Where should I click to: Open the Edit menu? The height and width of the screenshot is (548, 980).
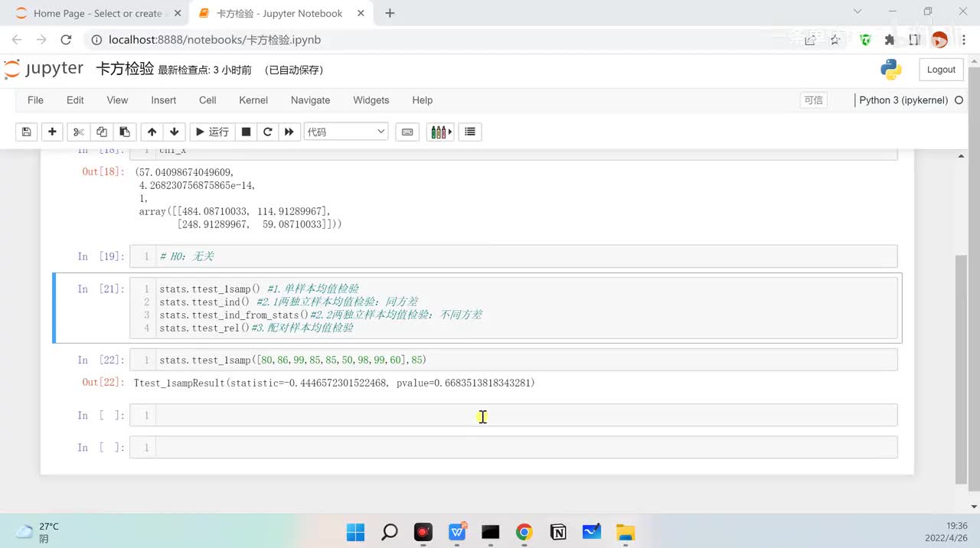pos(75,100)
